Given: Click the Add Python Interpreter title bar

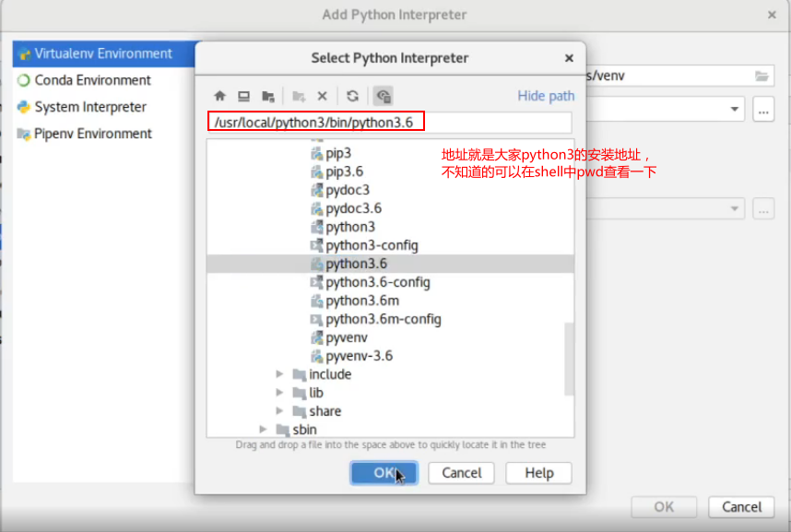Looking at the screenshot, I should coord(395,15).
